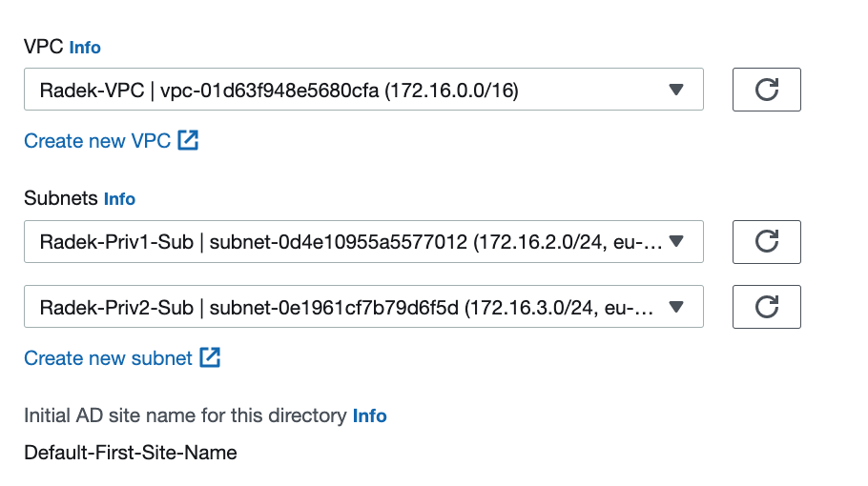Click the Subnets field label
The width and height of the screenshot is (868, 486).
(x=61, y=198)
